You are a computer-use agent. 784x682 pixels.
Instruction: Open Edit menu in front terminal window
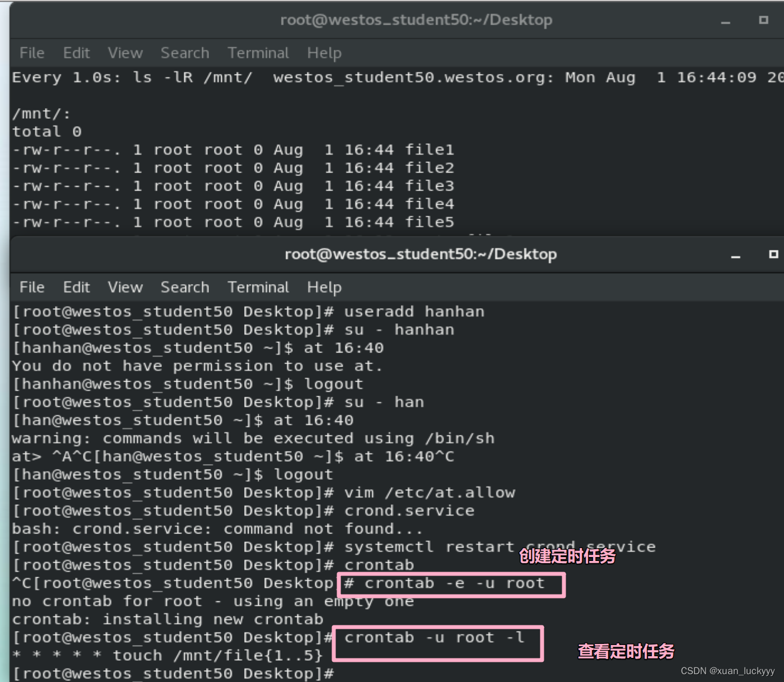point(76,287)
